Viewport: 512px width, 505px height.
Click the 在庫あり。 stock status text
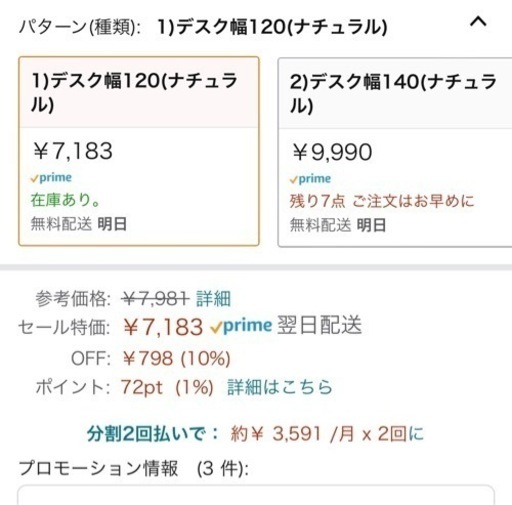click(65, 200)
